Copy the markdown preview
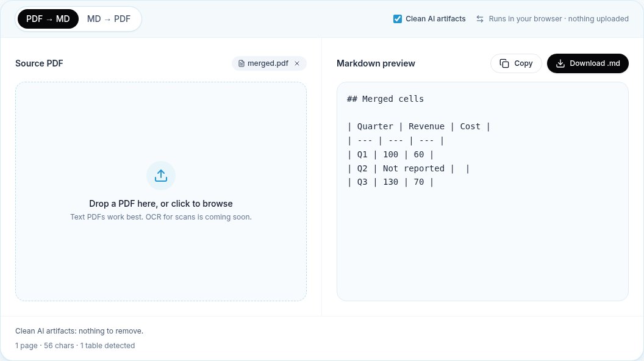This screenshot has height=361, width=644. click(x=516, y=63)
